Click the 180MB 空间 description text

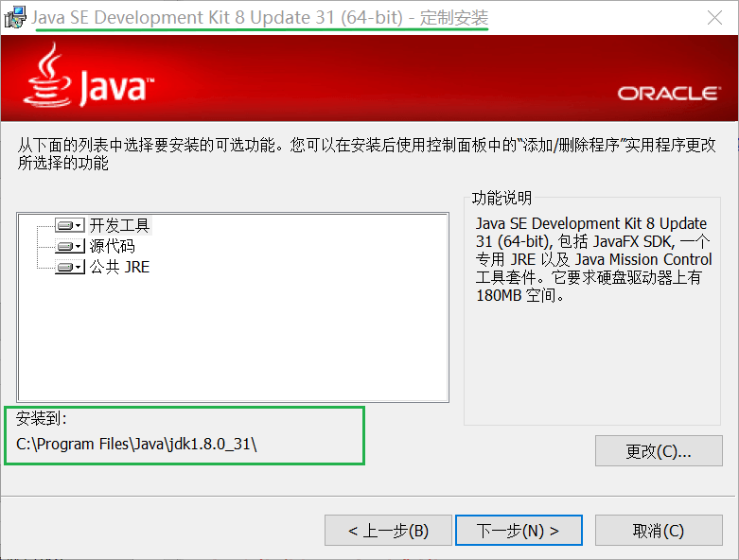(519, 296)
